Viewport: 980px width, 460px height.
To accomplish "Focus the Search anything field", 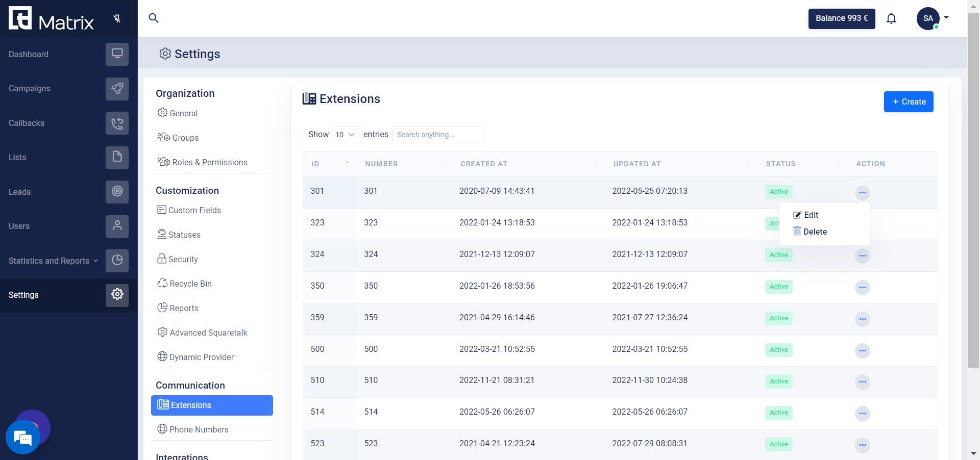I will click(438, 135).
